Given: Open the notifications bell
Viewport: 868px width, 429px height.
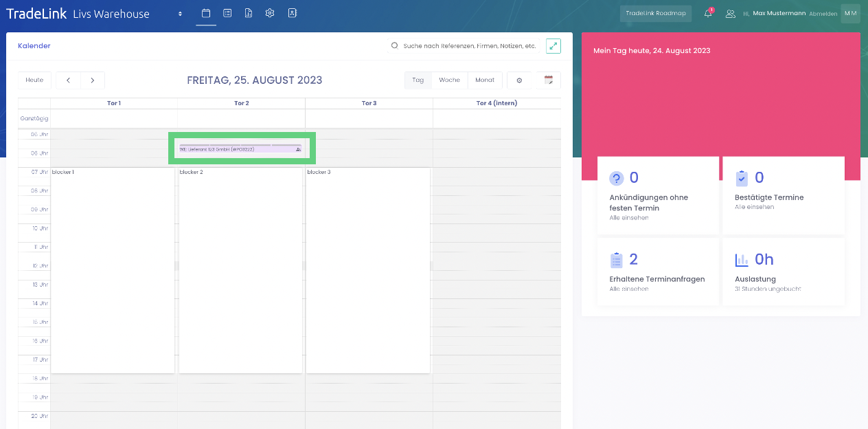Looking at the screenshot, I should pyautogui.click(x=708, y=14).
